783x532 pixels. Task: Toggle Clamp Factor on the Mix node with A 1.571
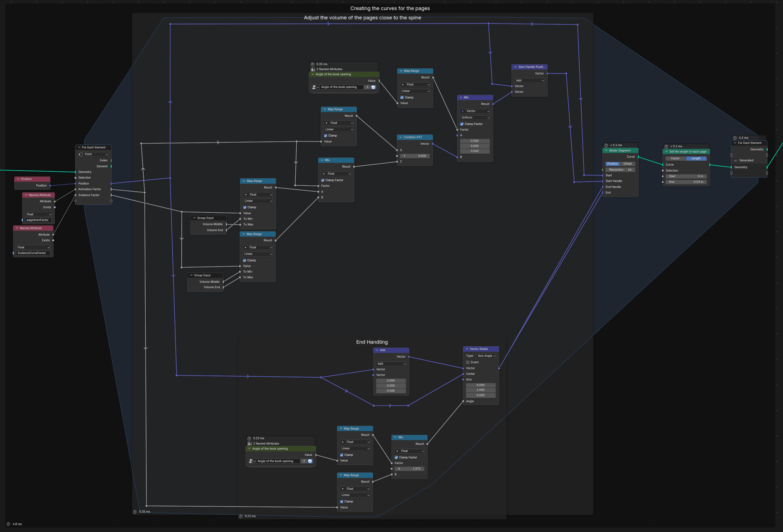396,457
